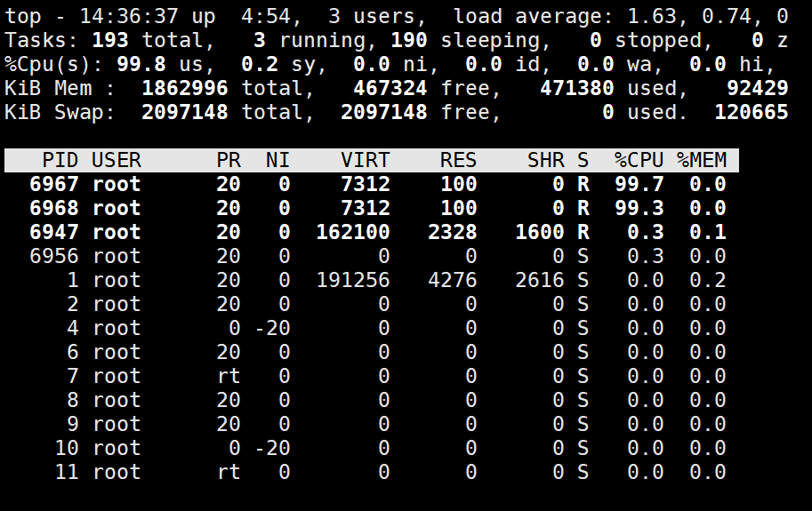Click the RES column header
Image resolution: width=812 pixels, height=511 pixels.
pyautogui.click(x=458, y=160)
